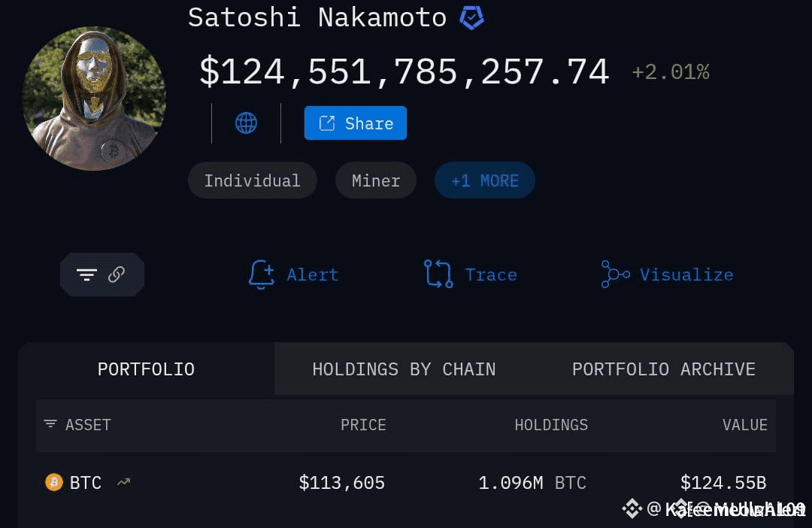Image resolution: width=812 pixels, height=528 pixels.
Task: Click the chain link icon
Action: click(117, 275)
